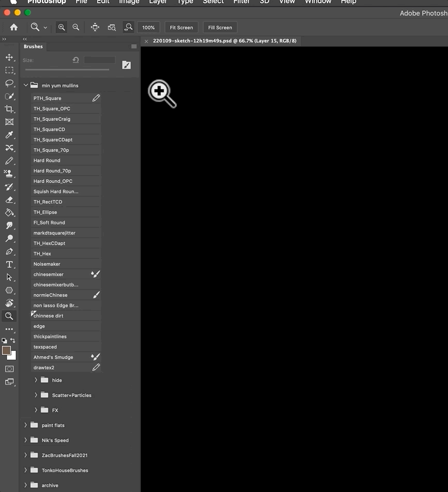Select the Frame tool
The image size is (448, 492).
point(9,122)
